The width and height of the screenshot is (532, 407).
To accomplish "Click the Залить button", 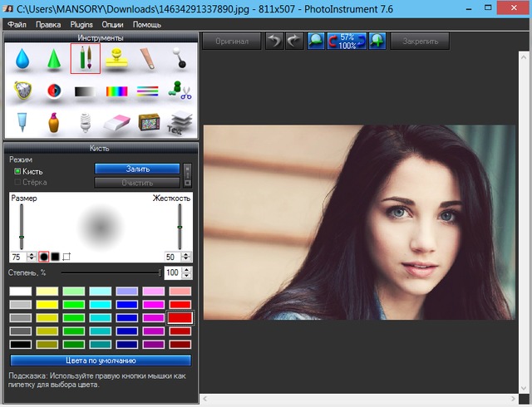I will [137, 169].
